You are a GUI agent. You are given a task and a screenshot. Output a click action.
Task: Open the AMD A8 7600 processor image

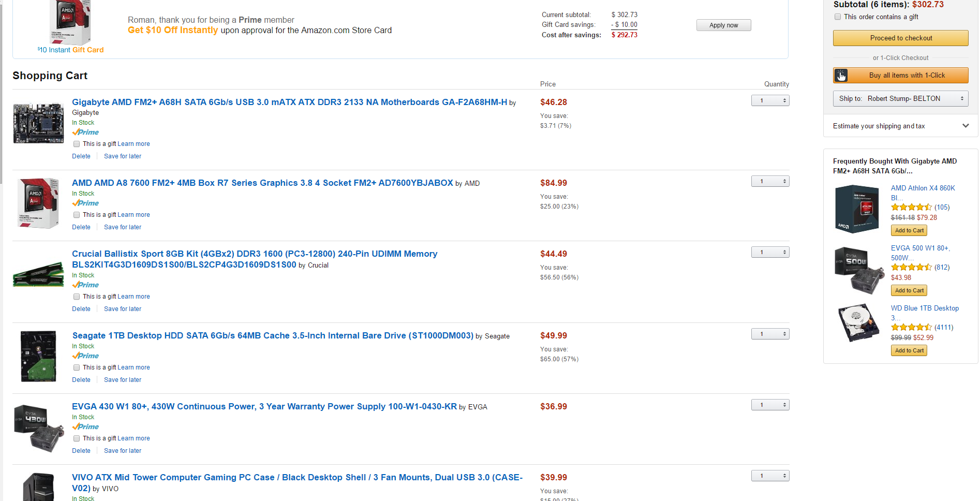click(x=38, y=203)
